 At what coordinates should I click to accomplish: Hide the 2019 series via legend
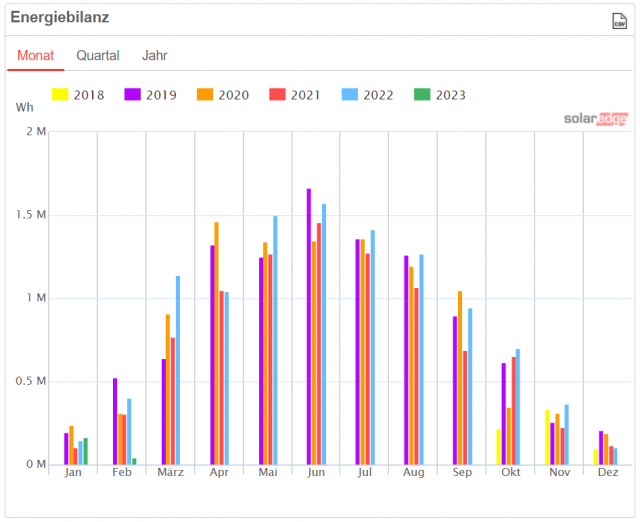click(150, 95)
